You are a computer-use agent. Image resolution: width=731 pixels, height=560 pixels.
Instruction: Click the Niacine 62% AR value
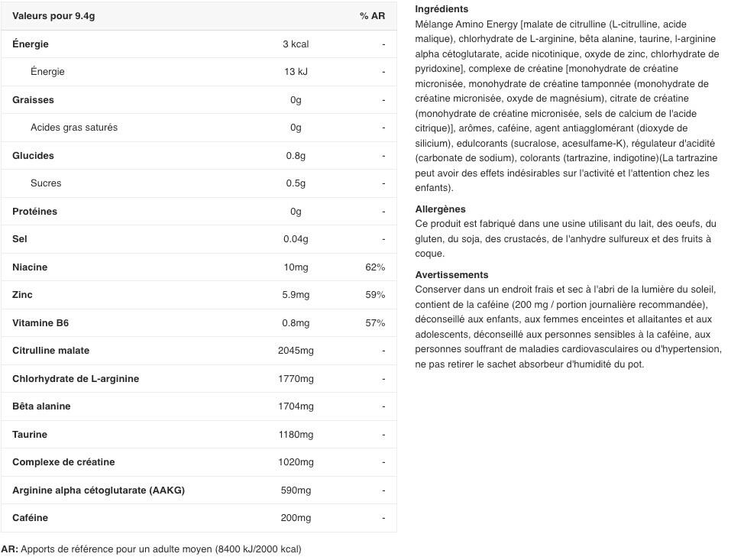click(375, 267)
